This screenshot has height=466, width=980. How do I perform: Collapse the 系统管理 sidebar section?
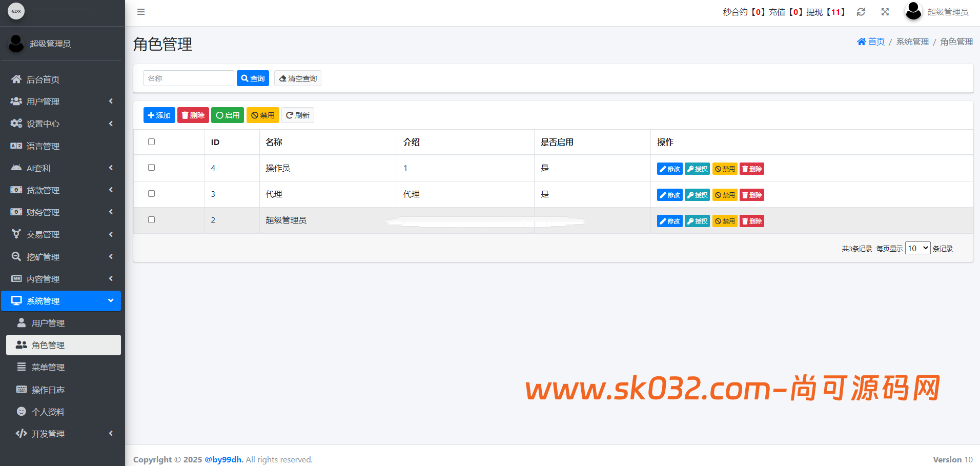[62, 301]
